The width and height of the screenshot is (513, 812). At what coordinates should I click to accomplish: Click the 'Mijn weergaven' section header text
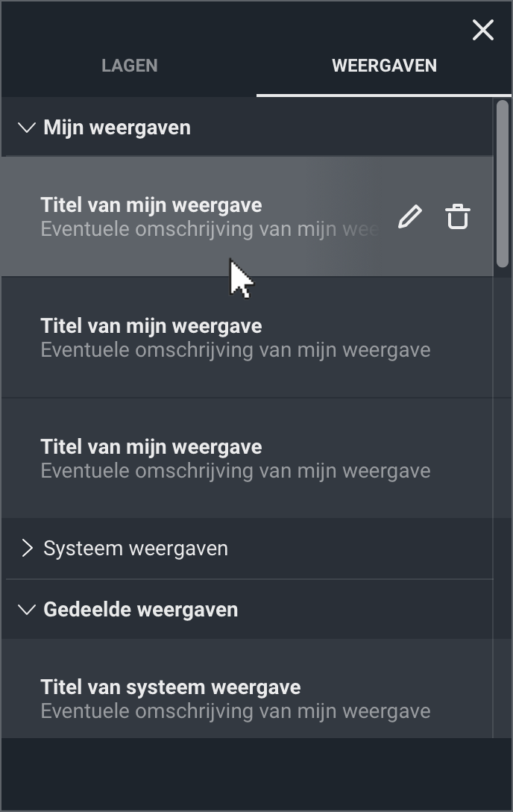click(x=117, y=128)
